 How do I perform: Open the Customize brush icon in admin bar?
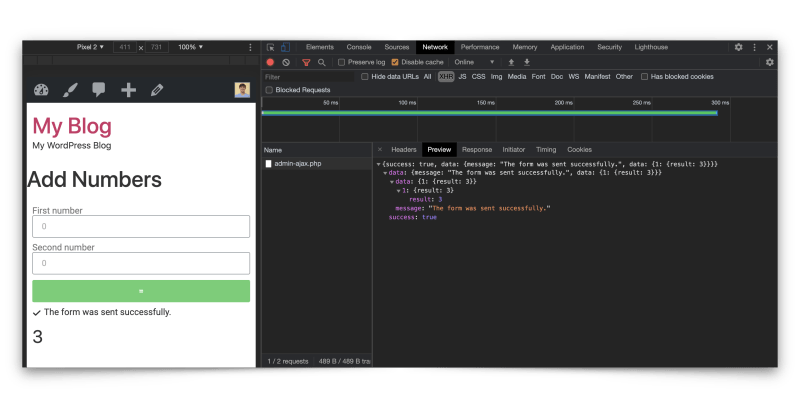tap(70, 90)
